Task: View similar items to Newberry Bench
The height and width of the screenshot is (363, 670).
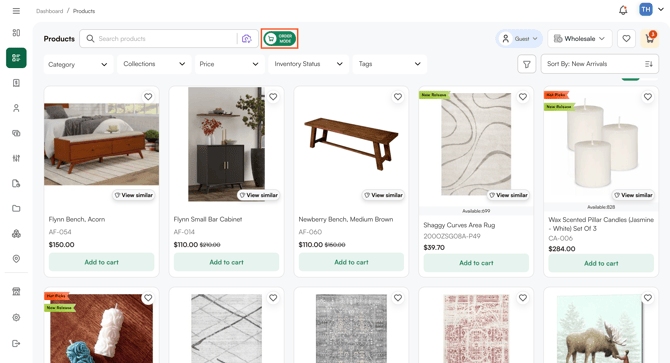Action: [383, 195]
